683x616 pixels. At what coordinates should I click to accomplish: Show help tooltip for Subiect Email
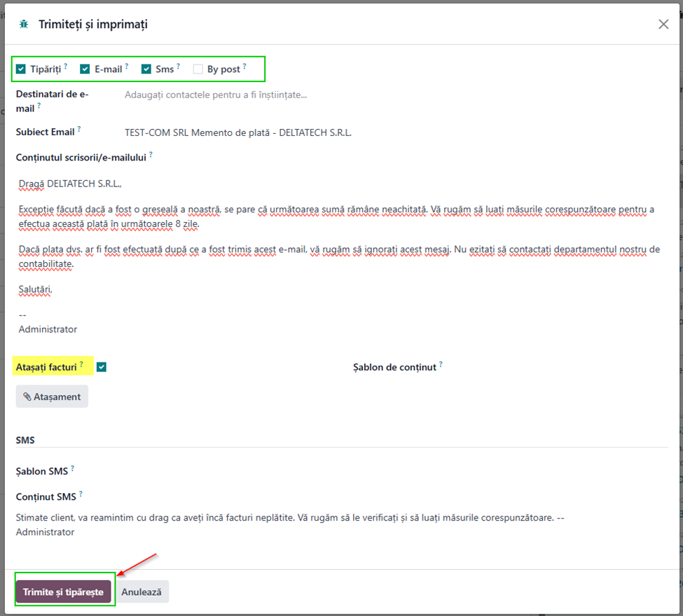(x=79, y=129)
